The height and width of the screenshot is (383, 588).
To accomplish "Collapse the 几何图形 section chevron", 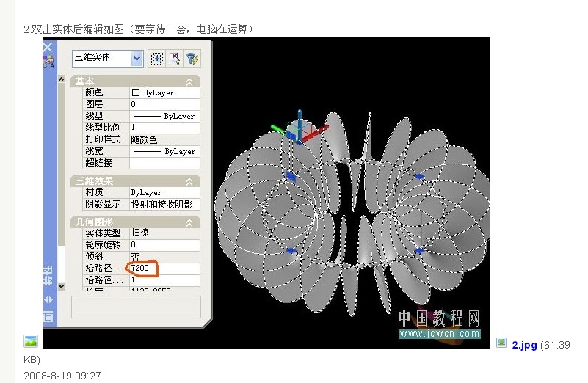I will click(189, 223).
